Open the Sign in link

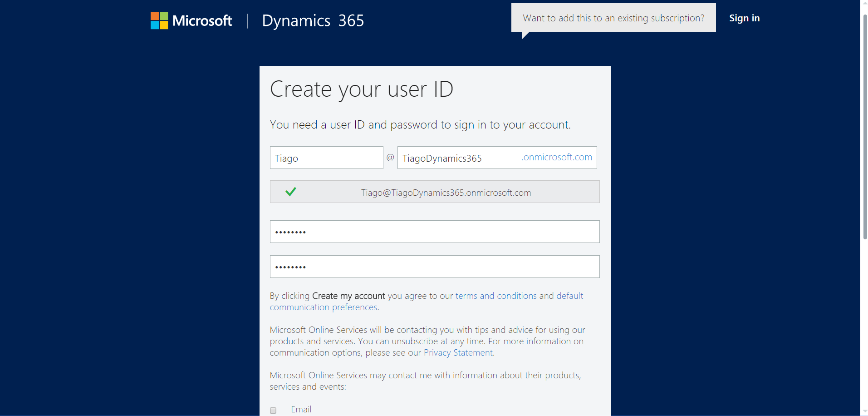[744, 18]
